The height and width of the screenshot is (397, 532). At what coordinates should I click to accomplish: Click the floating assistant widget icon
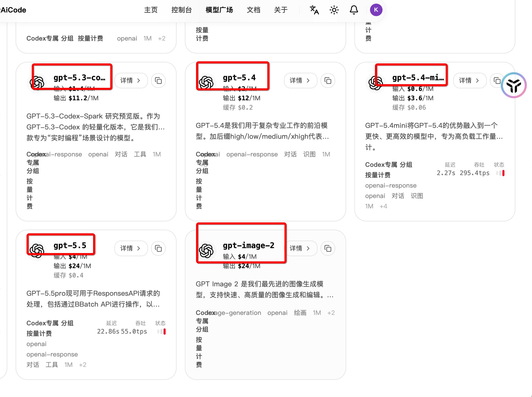pos(514,85)
